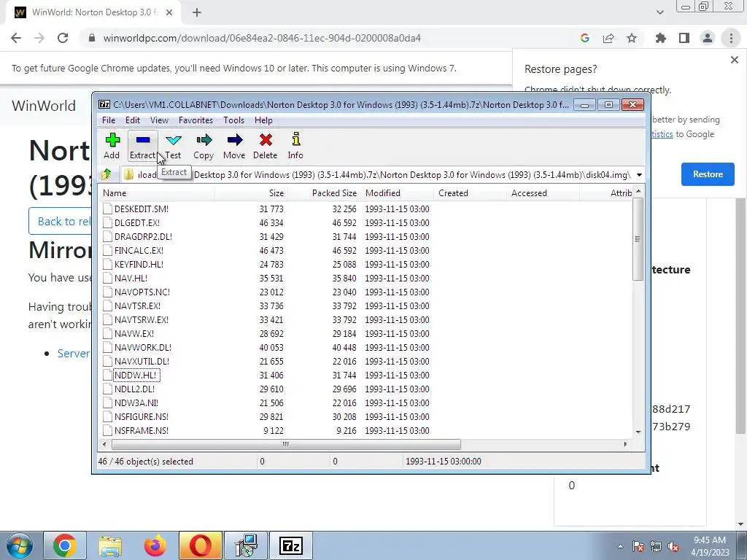747x560 pixels.
Task: Open the Help menu in 7-Zip
Action: tap(263, 120)
